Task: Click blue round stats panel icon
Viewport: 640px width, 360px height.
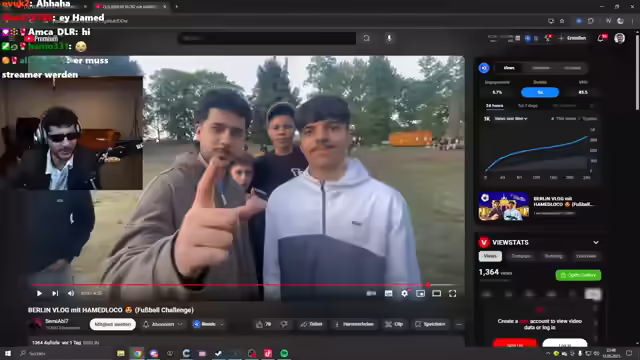Action: point(484,68)
